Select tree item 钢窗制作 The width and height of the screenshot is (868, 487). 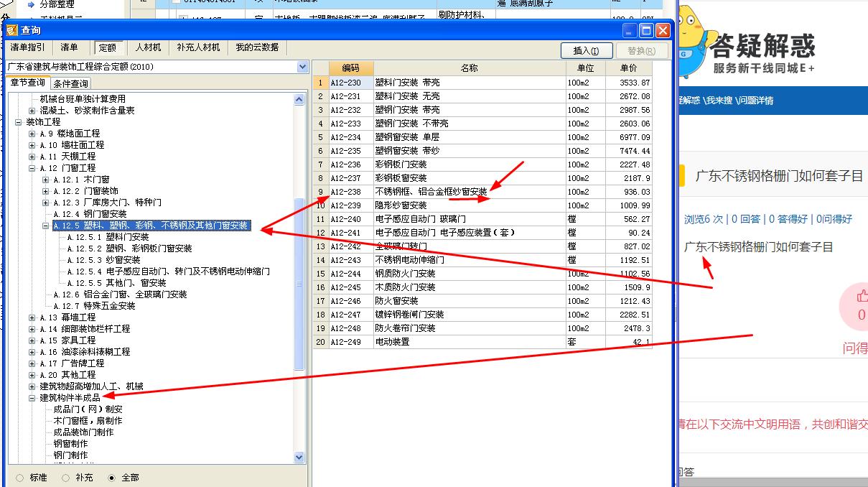point(70,444)
